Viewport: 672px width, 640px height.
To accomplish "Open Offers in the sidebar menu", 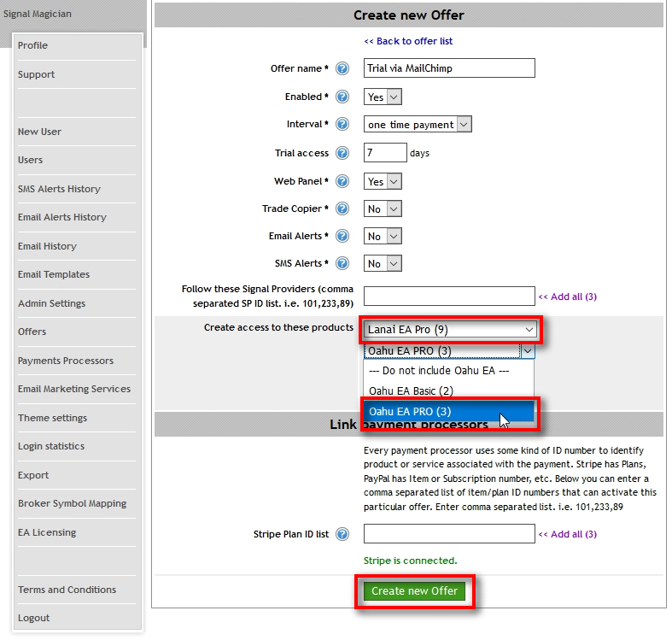I will click(32, 332).
